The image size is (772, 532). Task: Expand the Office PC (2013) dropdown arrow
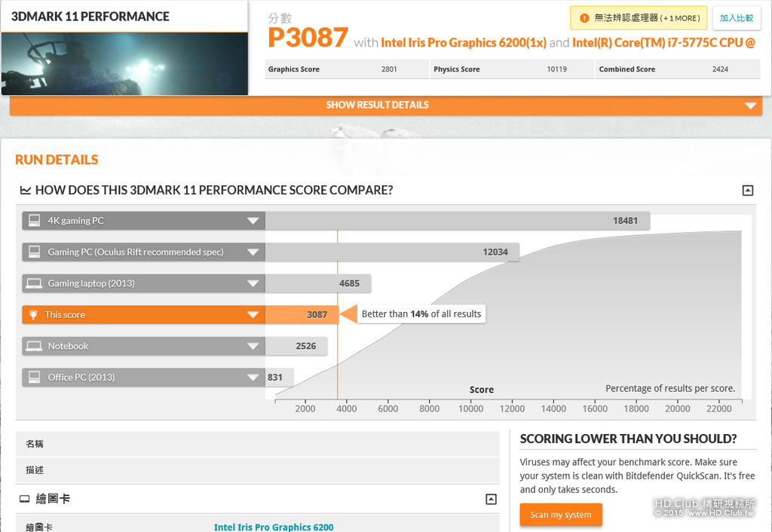pos(253,378)
